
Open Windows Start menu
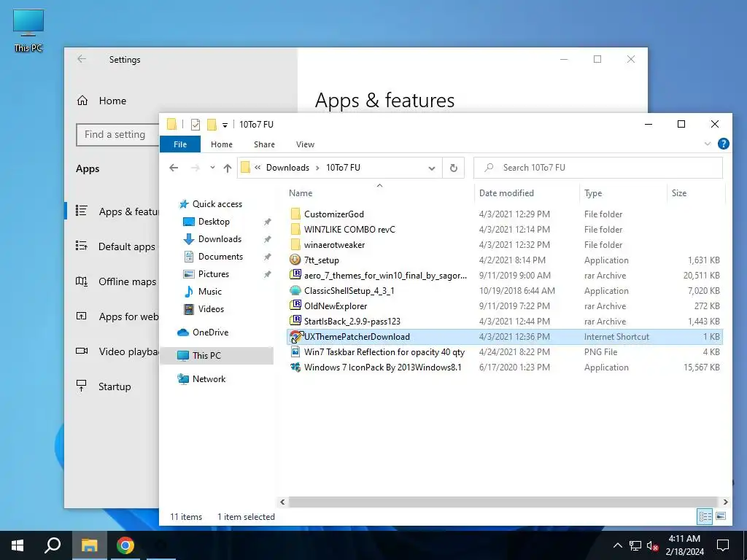18,545
